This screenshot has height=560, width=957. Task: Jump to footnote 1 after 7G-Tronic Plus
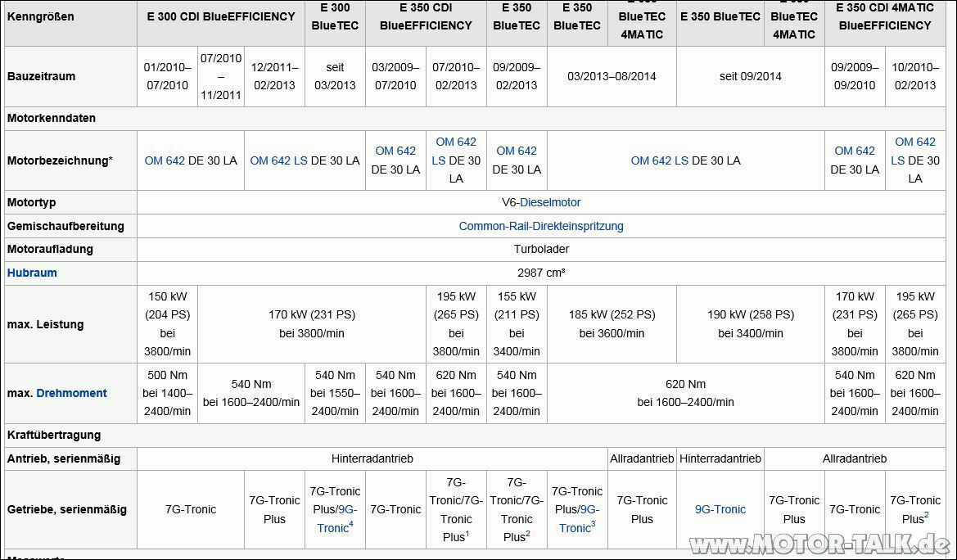(467, 534)
